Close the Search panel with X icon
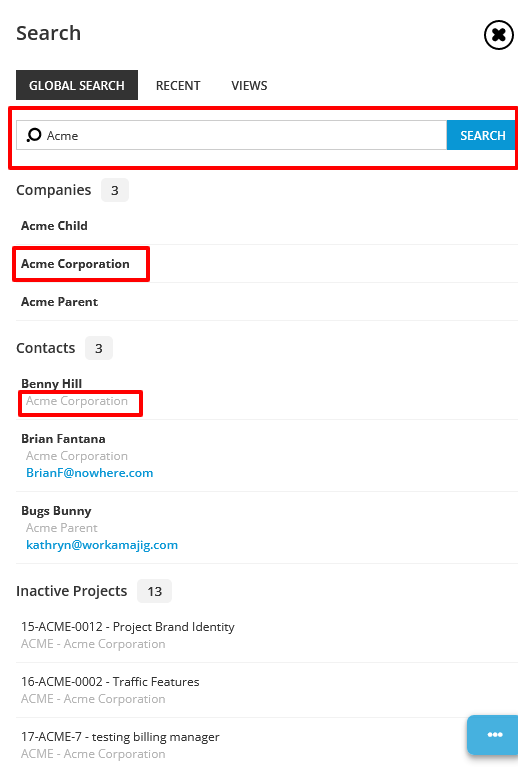 498,35
